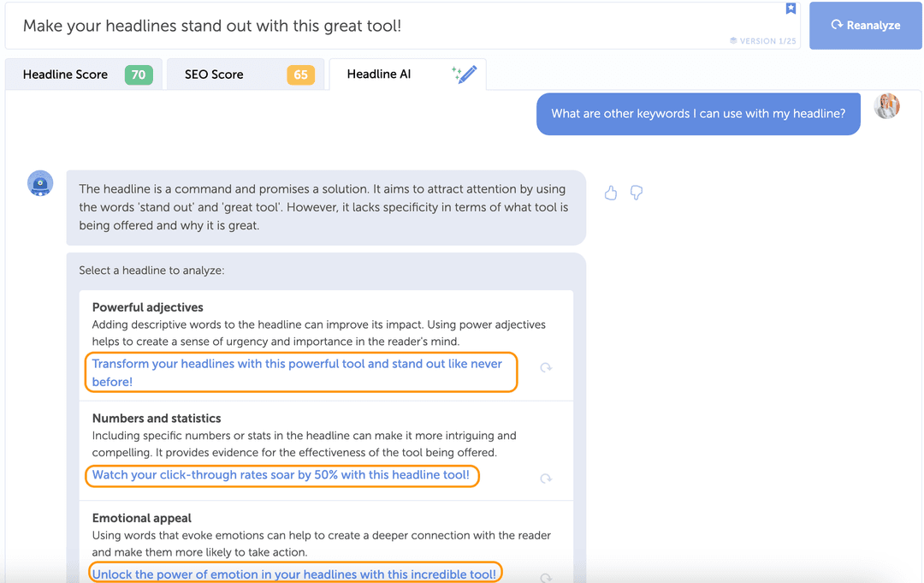924x583 pixels.
Task: Give thumbs up to the AI analysis
Action: tap(610, 193)
